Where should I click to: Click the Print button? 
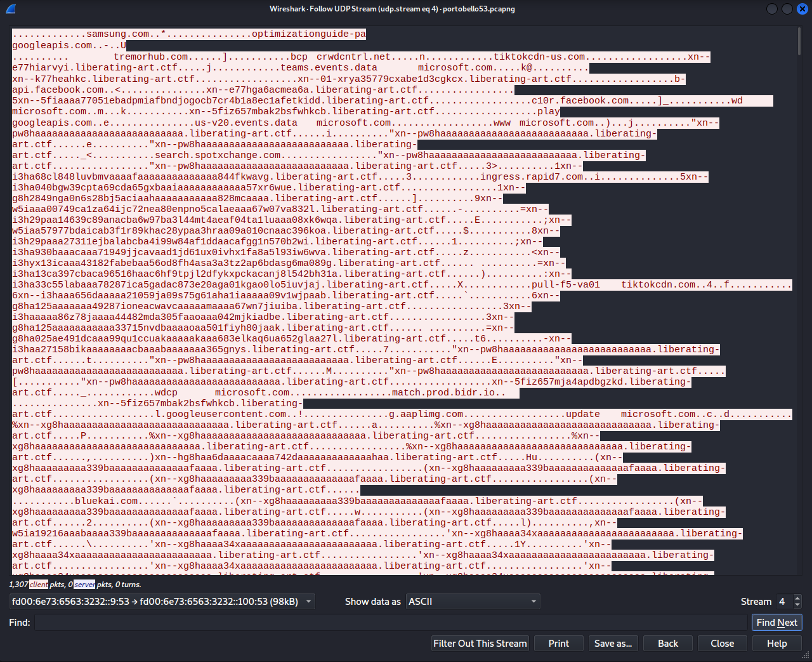click(x=559, y=644)
